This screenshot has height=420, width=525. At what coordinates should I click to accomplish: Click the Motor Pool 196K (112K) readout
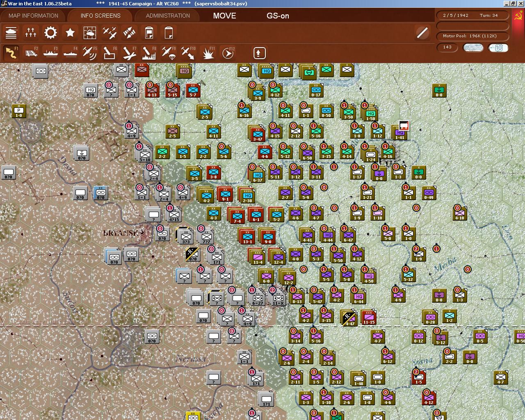pos(472,36)
